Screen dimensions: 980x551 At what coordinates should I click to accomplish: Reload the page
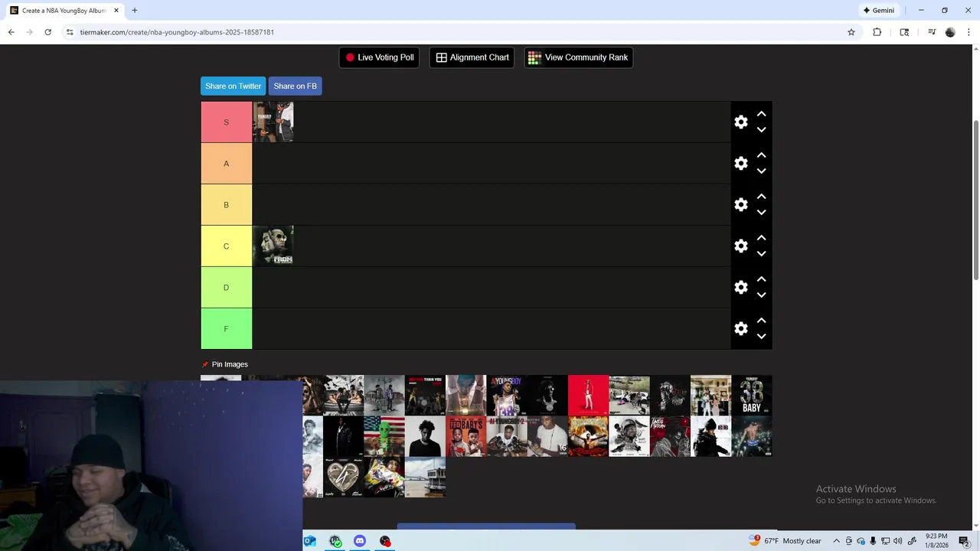47,32
